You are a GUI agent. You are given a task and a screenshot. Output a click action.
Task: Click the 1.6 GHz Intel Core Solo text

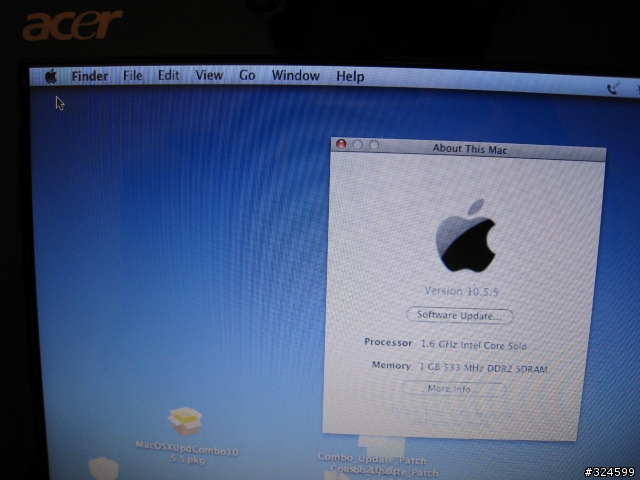474,345
